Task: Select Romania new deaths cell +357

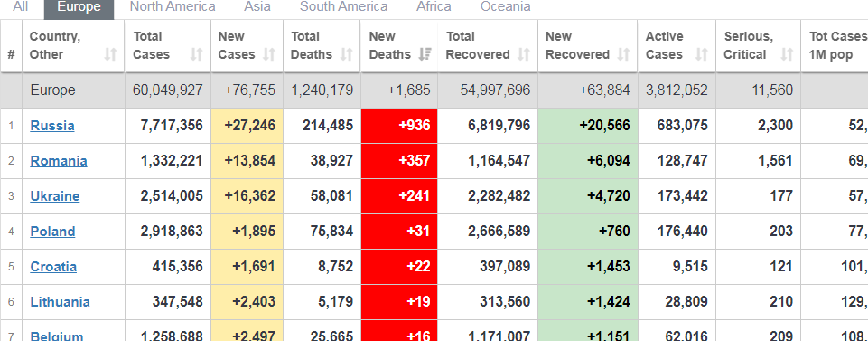Action: tap(399, 161)
